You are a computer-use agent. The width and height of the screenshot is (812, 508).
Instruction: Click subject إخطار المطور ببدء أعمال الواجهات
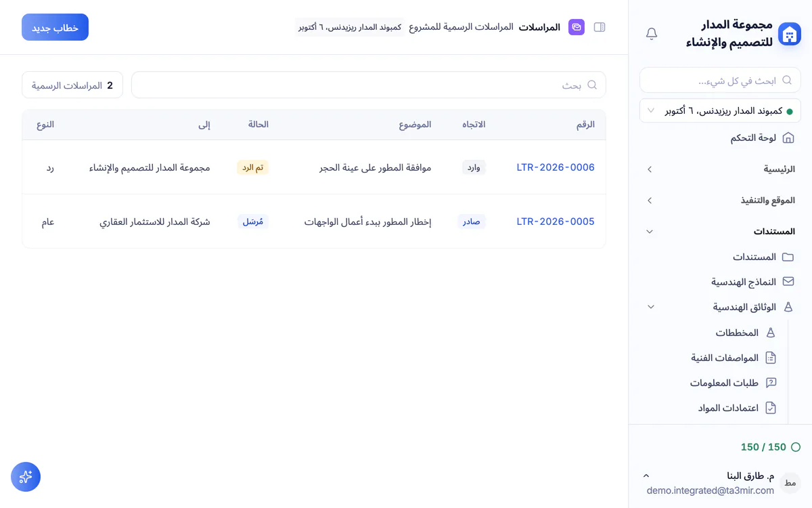coord(368,221)
